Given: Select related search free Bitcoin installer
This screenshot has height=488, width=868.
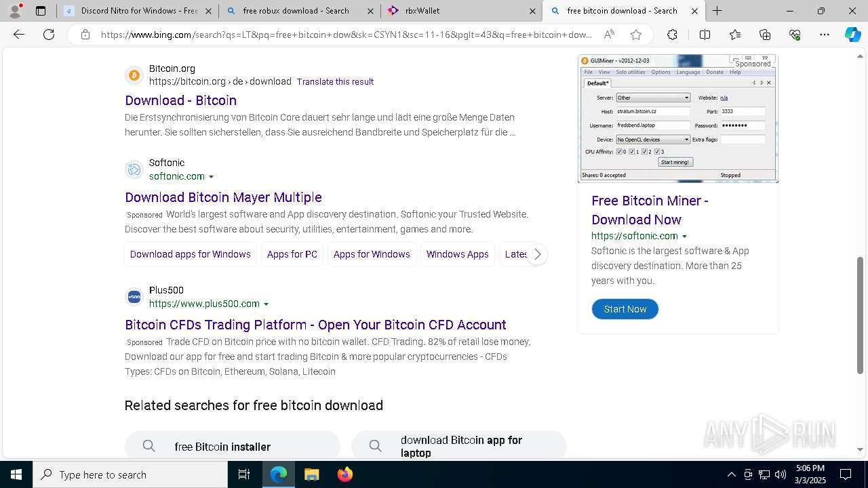Looking at the screenshot, I should click(233, 446).
